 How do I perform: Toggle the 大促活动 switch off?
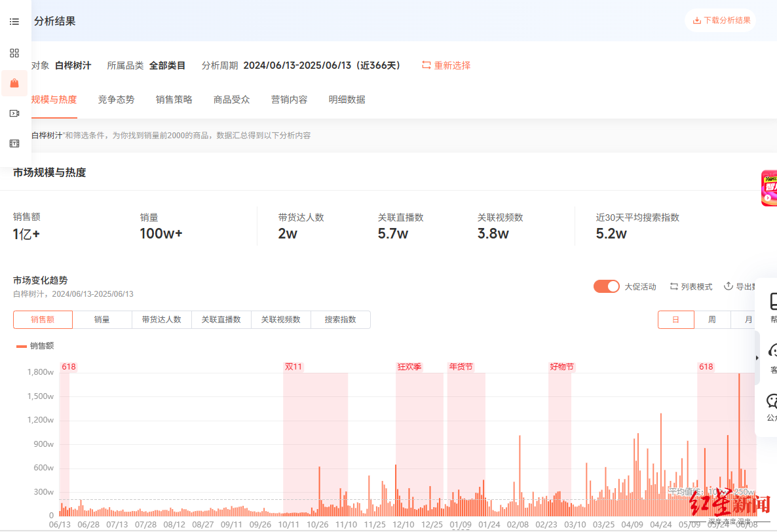pos(606,286)
